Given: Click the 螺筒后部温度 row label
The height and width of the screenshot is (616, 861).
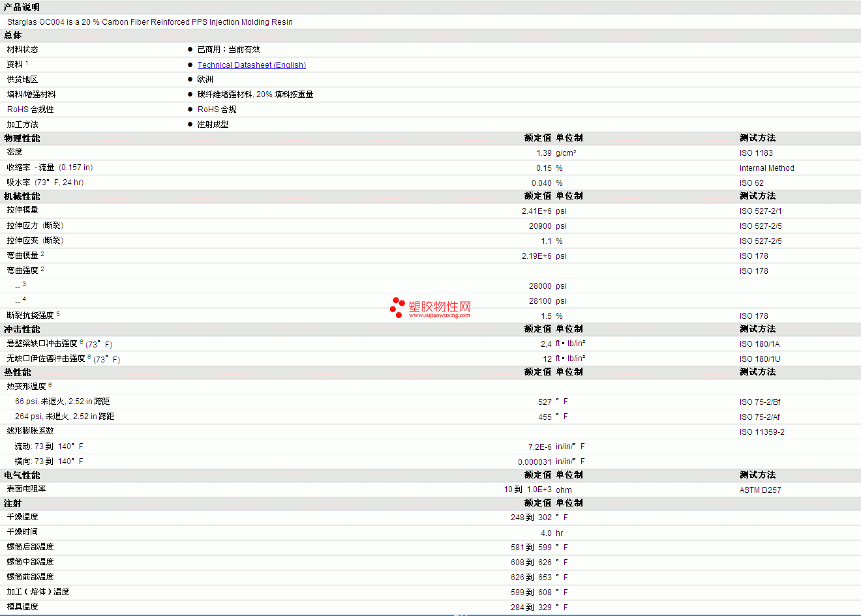Looking at the screenshot, I should click(31, 547).
